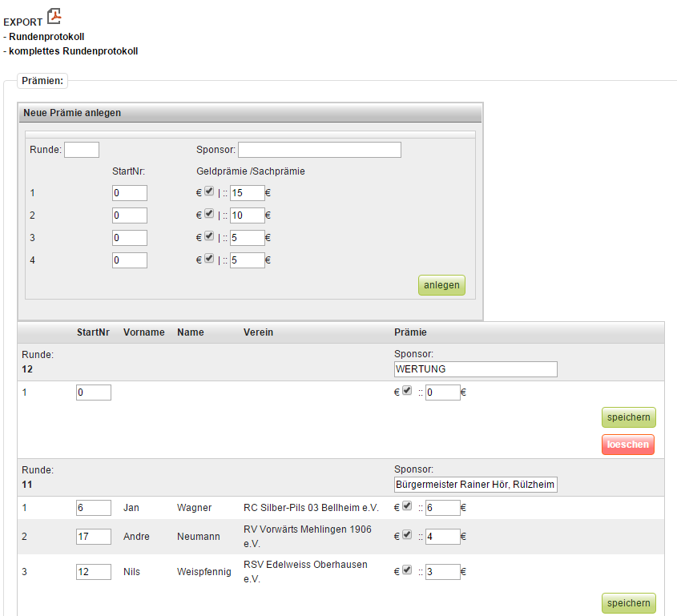This screenshot has width=677, height=616.
Task: Click speichern button for Runde 12
Action: [628, 417]
